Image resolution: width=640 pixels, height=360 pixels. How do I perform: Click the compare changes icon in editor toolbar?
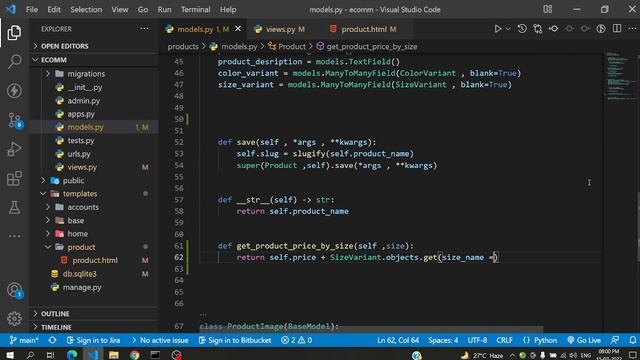(x=538, y=29)
